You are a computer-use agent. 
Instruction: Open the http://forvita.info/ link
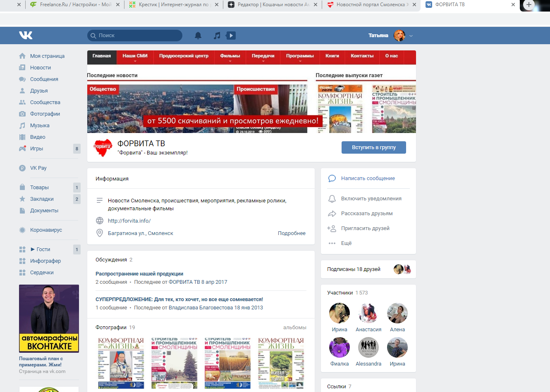[129, 221]
